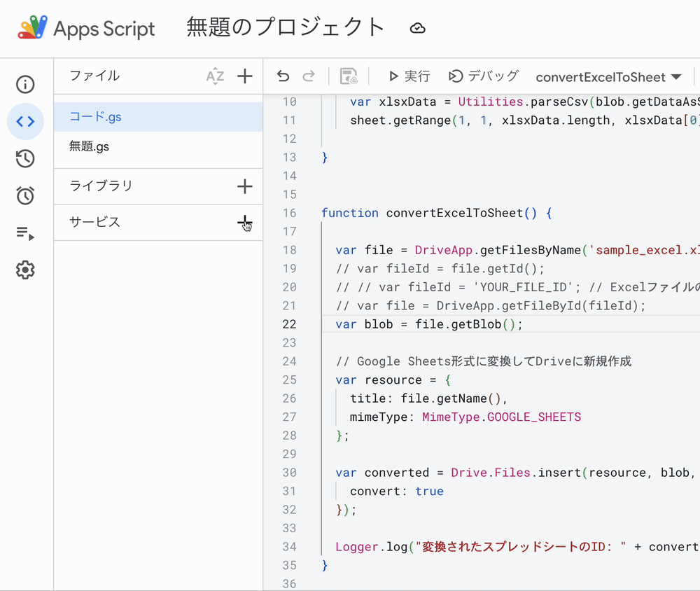
Task: Click line number 30 in gutter
Action: point(289,473)
